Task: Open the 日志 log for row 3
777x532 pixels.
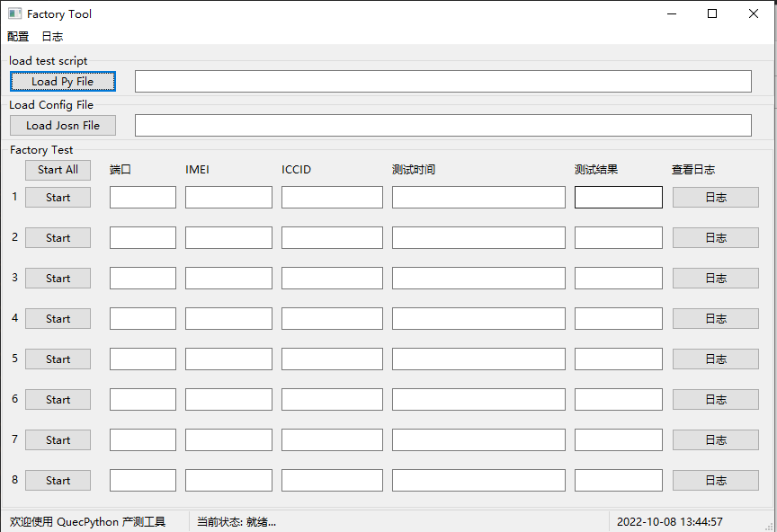Action: click(x=716, y=279)
